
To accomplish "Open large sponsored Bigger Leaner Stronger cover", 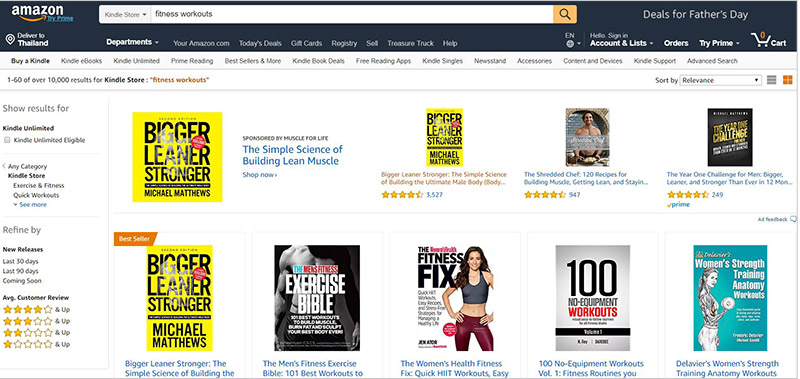I will 178,157.
